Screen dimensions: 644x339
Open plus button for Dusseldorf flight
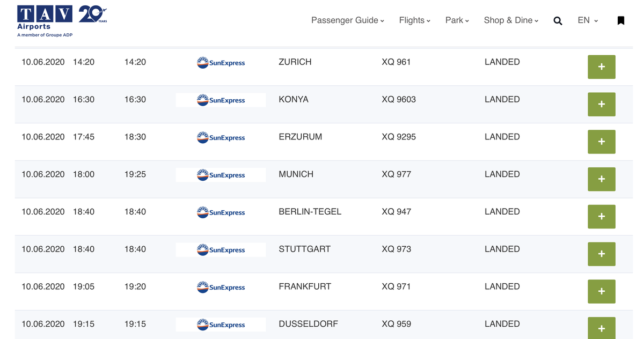click(x=602, y=328)
